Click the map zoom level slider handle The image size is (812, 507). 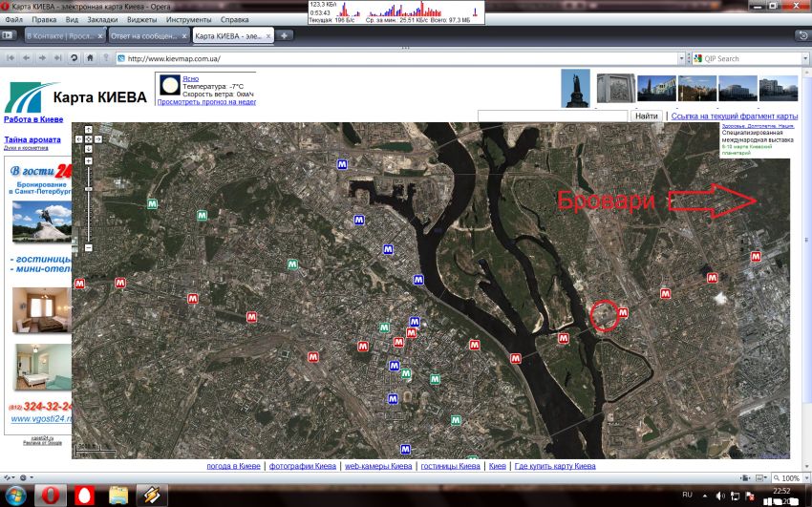(89, 189)
